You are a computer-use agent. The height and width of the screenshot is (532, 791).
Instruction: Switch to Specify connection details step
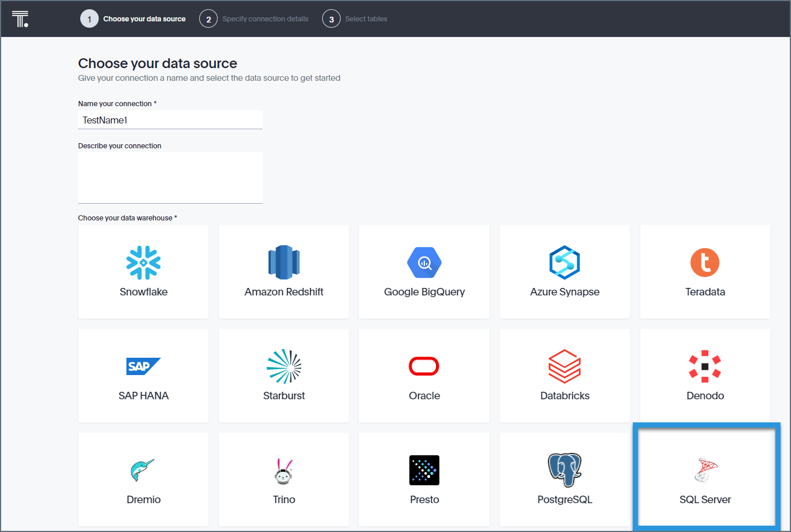(254, 18)
